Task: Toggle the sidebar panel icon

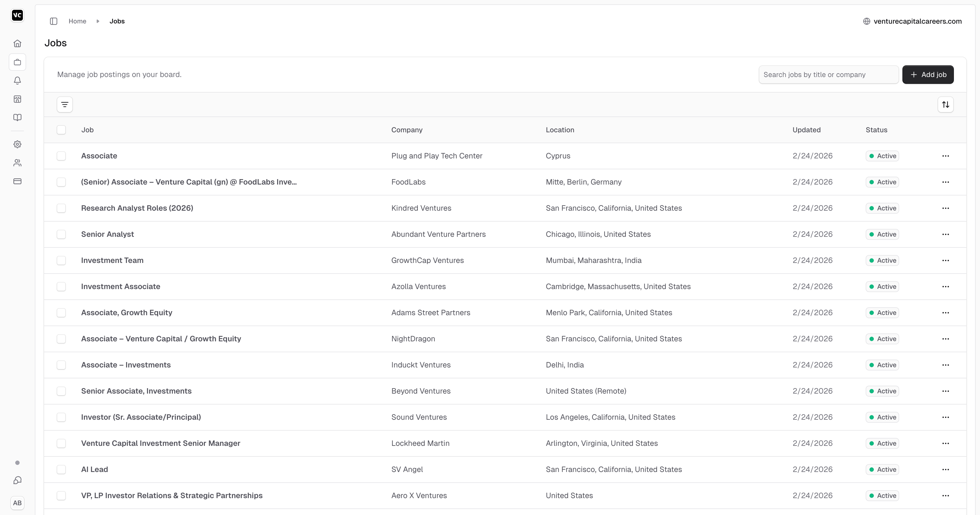Action: coord(54,21)
